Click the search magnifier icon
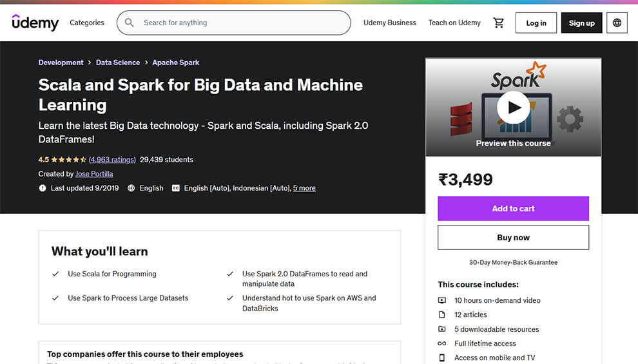Image resolution: width=638 pixels, height=364 pixels. [130, 23]
